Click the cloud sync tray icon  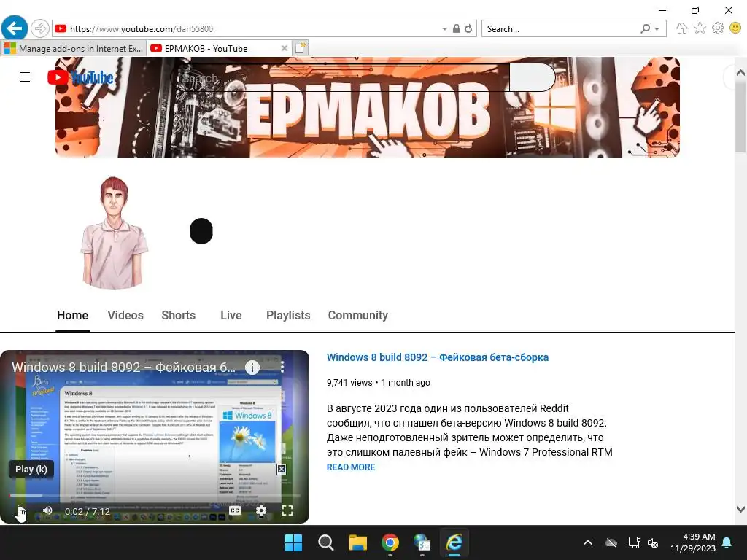click(611, 542)
